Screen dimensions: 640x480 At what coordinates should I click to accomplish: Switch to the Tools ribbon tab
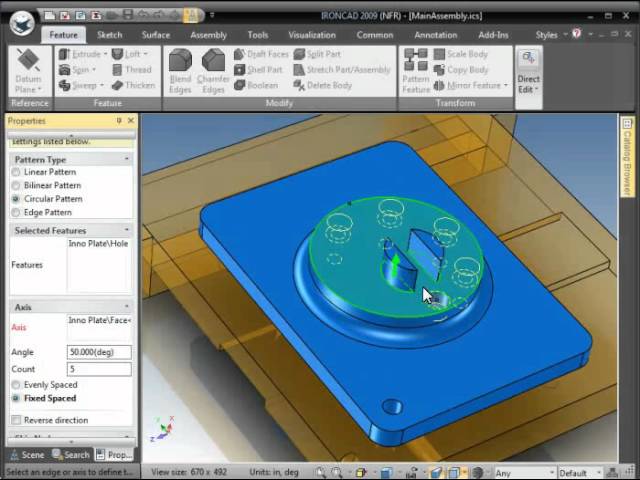click(x=258, y=35)
